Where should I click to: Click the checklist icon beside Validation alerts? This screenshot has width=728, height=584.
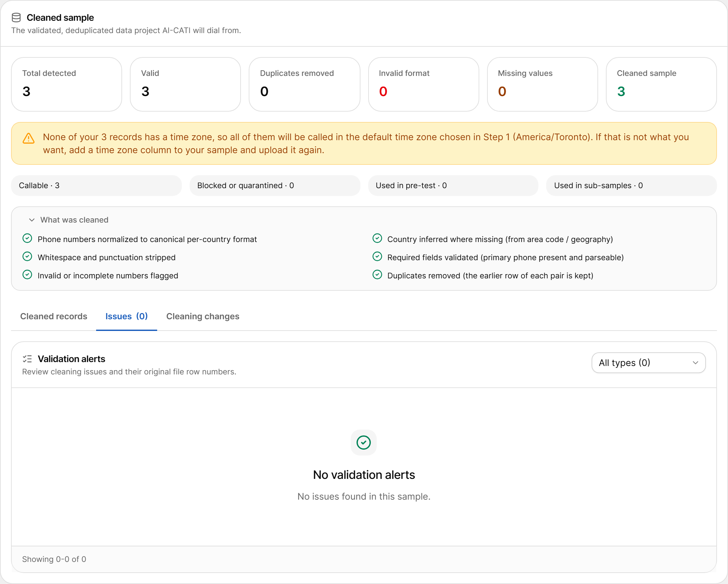(27, 359)
